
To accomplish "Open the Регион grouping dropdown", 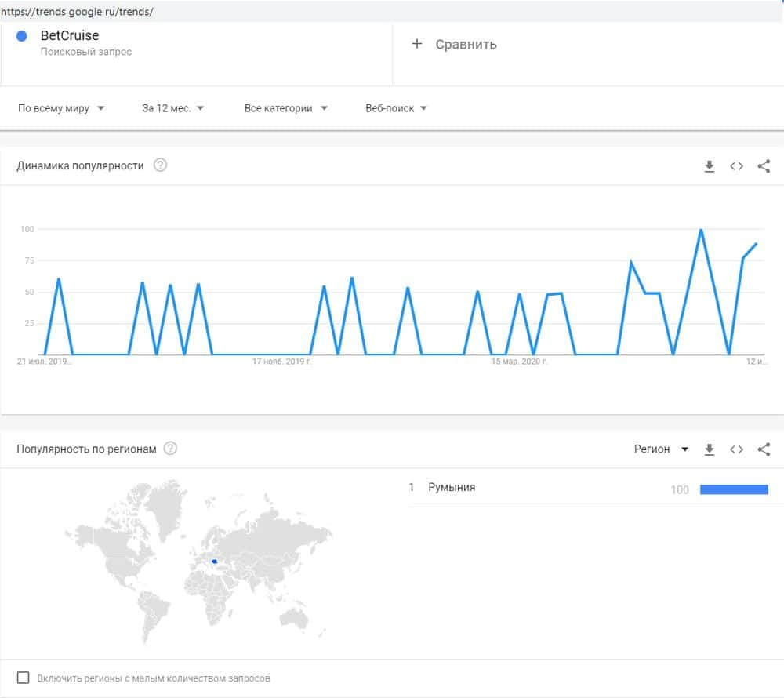I will pyautogui.click(x=661, y=449).
